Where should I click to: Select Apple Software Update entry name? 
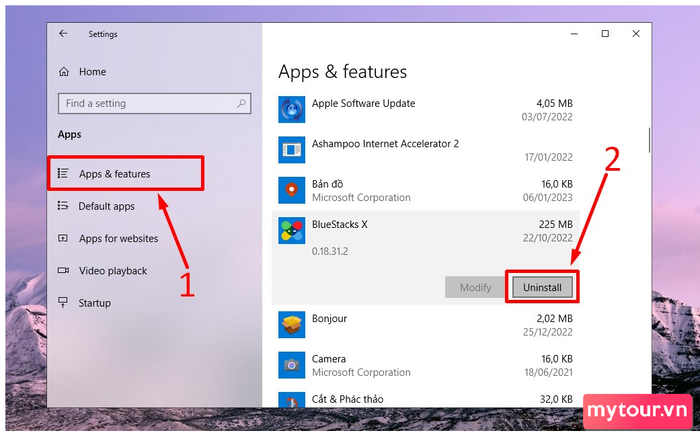(363, 104)
